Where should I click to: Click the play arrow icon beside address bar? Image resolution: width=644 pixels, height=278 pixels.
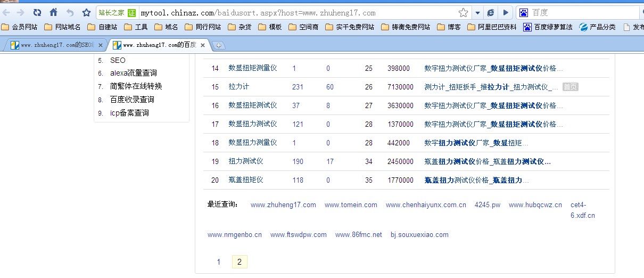coord(505,12)
